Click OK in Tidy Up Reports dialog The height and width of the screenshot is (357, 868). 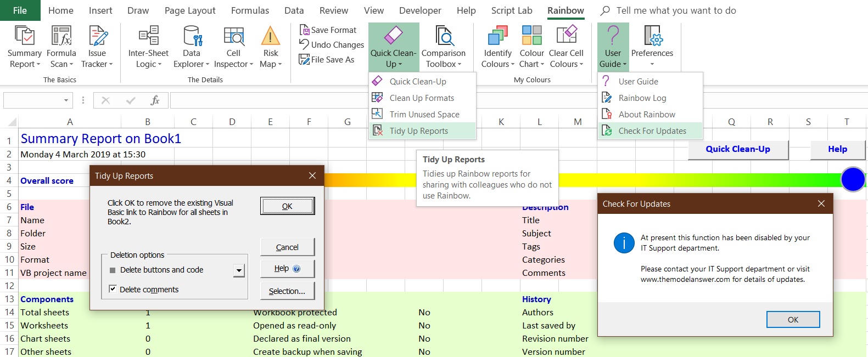tap(287, 206)
